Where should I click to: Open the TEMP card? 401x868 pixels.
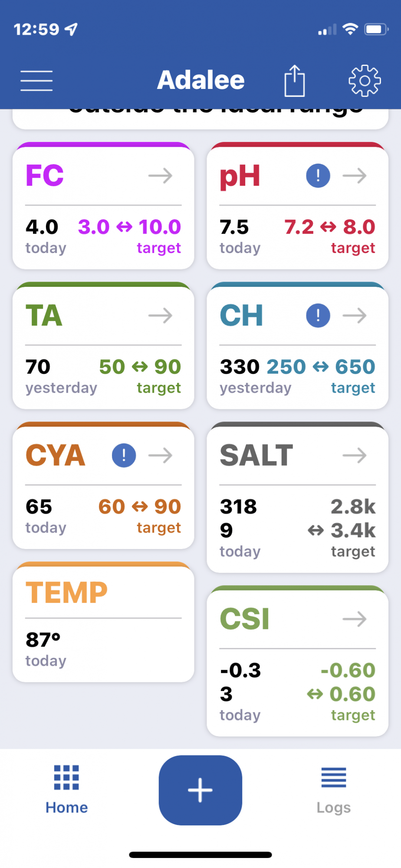pos(103,622)
